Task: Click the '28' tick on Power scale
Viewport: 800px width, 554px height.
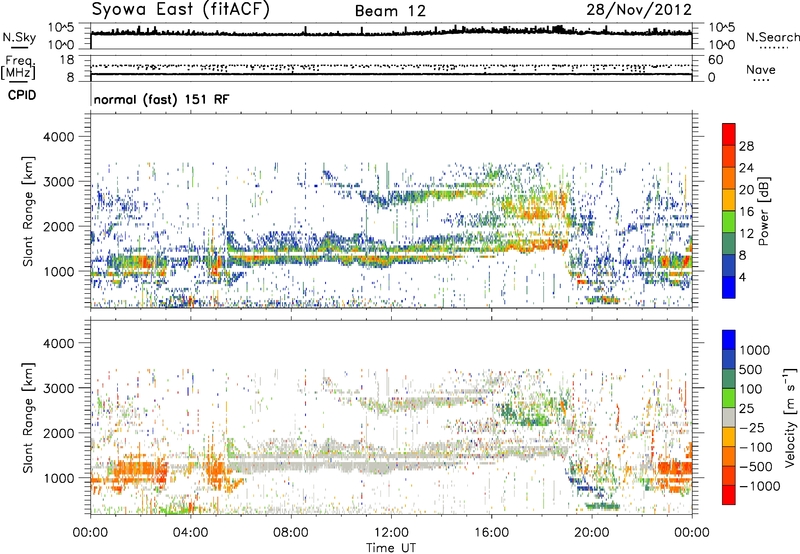Action: click(746, 146)
